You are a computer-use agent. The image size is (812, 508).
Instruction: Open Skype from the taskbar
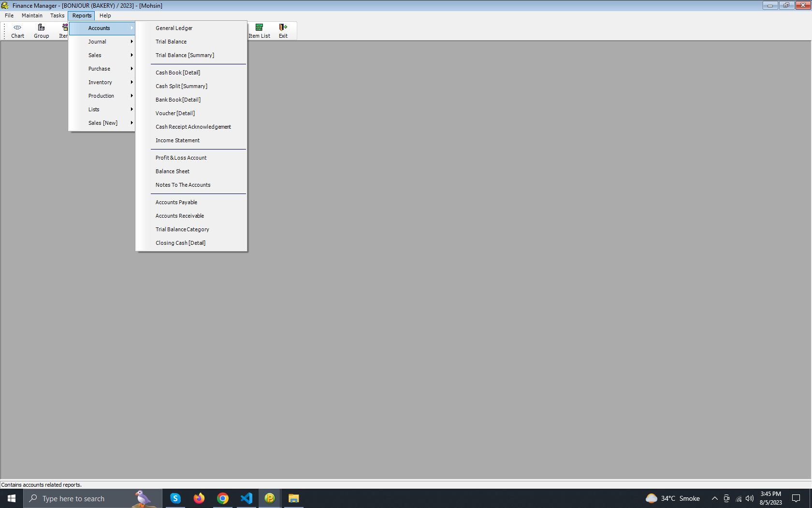[x=175, y=498]
